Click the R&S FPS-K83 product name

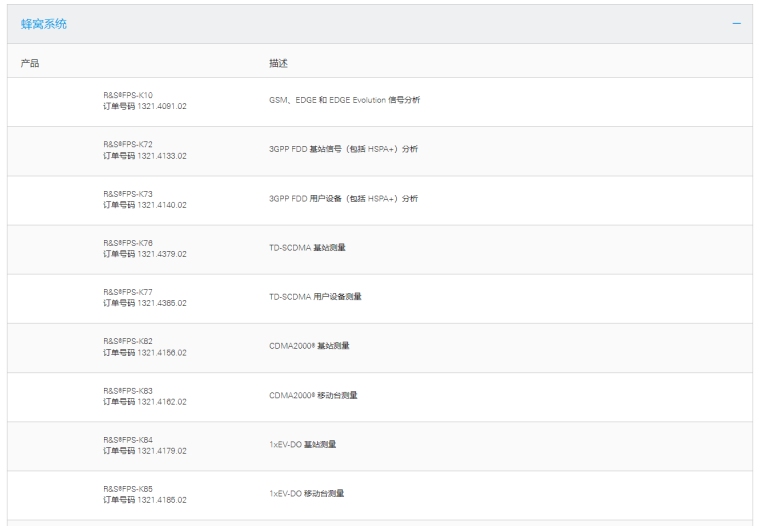coord(128,389)
